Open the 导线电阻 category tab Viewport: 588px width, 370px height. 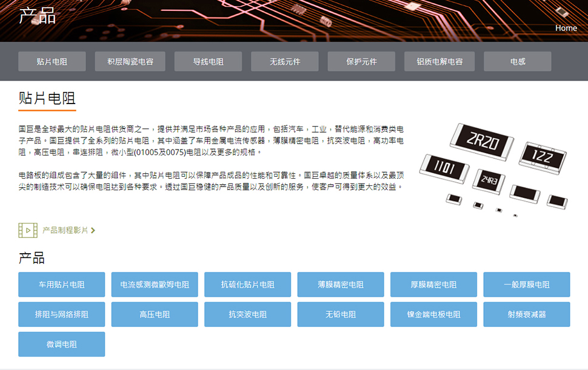(x=208, y=62)
